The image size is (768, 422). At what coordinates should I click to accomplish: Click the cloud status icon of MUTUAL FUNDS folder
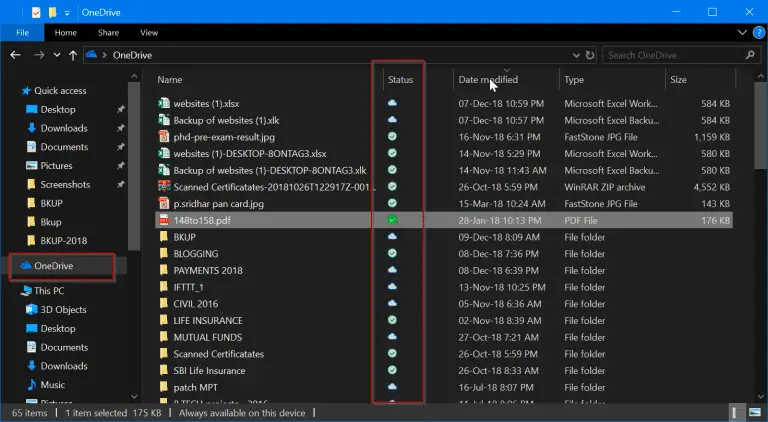392,337
